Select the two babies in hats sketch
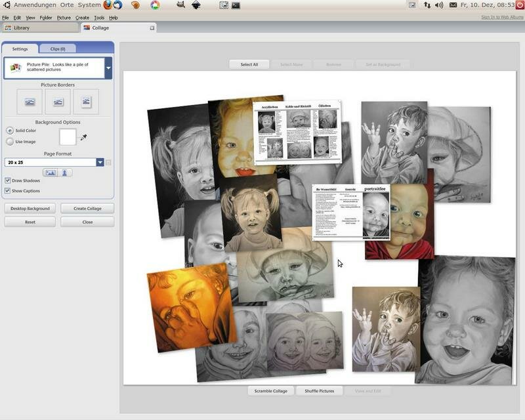 click(304, 342)
